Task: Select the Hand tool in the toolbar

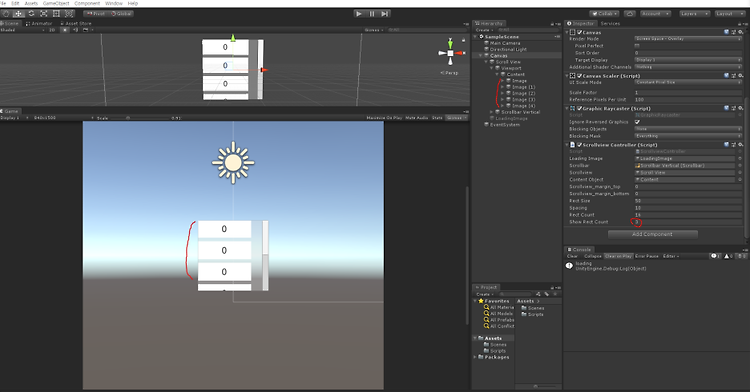Action: [x=6, y=14]
